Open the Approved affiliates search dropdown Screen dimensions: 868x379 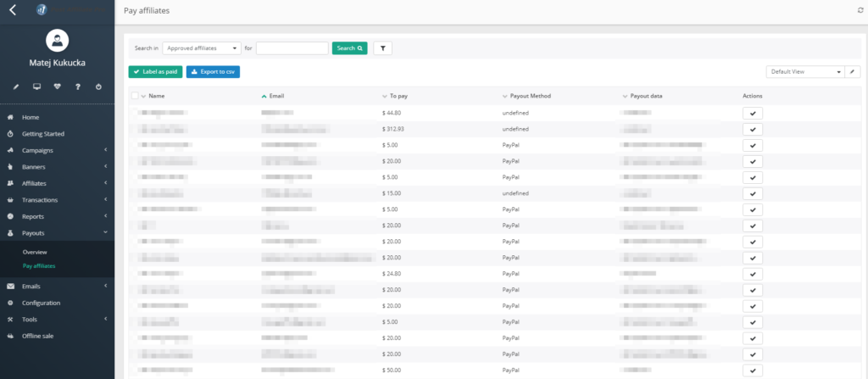point(202,48)
